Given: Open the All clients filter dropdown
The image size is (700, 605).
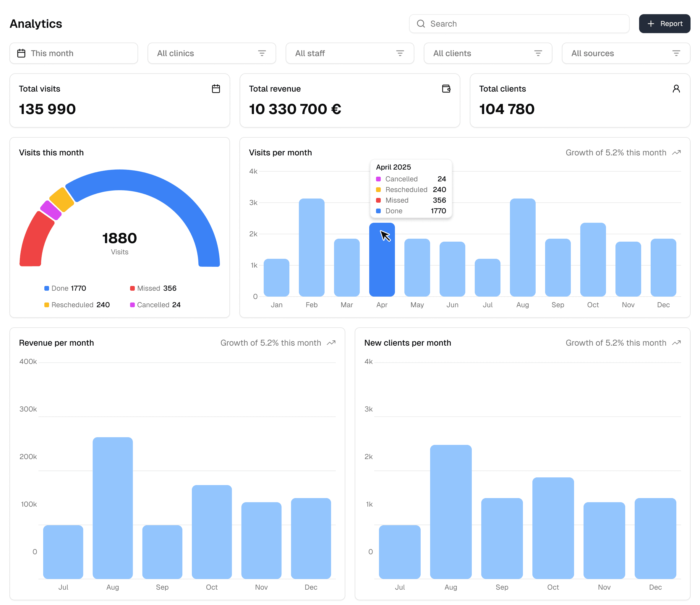Looking at the screenshot, I should (x=487, y=53).
